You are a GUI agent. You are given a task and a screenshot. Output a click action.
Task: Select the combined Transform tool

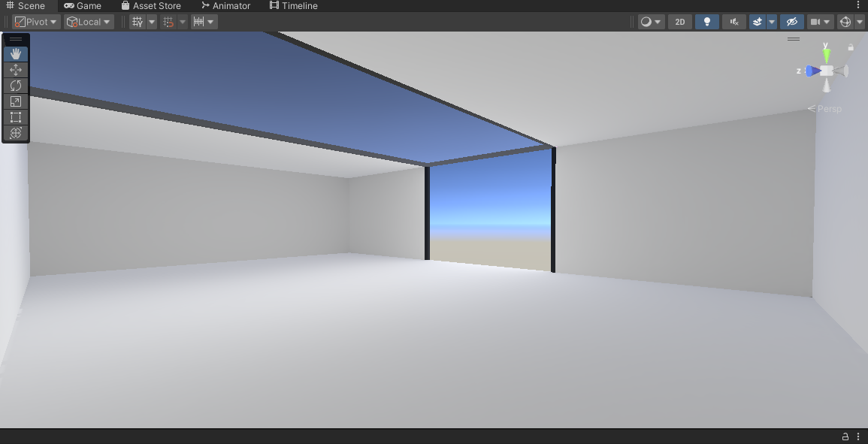coord(16,133)
